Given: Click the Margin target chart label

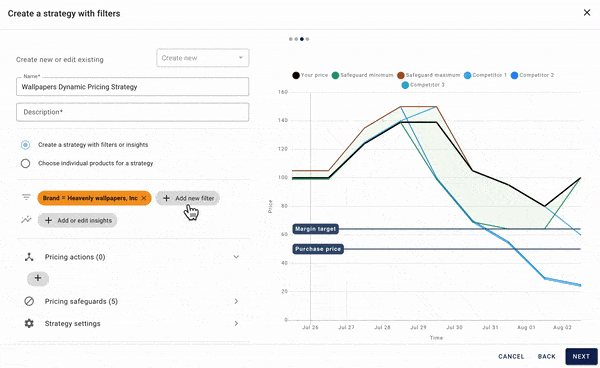Looking at the screenshot, I should point(315,229).
